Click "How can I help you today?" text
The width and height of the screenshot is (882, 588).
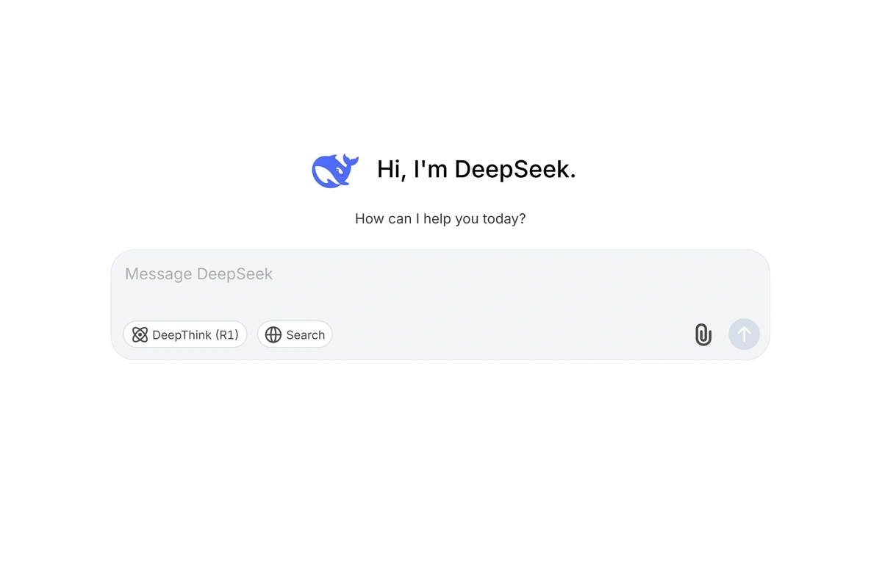click(x=440, y=218)
